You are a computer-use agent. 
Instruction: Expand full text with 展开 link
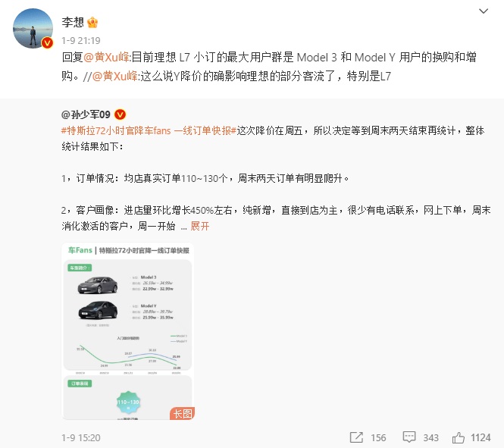(199, 226)
